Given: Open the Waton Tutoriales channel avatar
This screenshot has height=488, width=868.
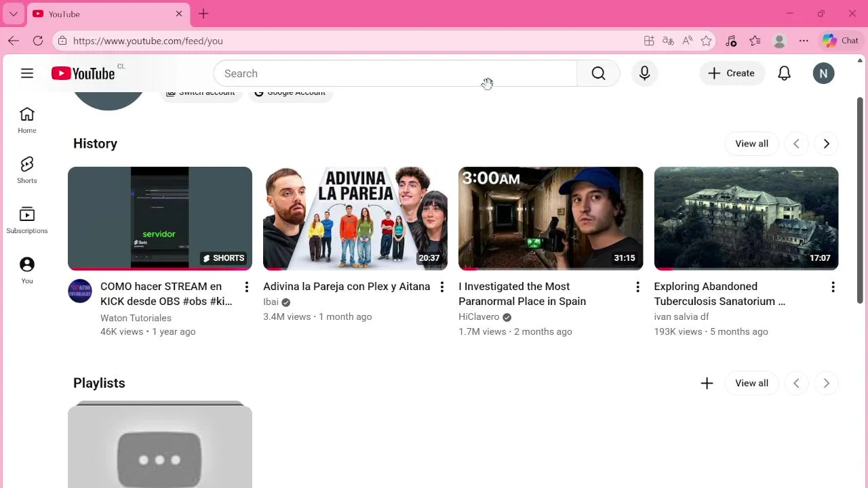Looking at the screenshot, I should [80, 291].
